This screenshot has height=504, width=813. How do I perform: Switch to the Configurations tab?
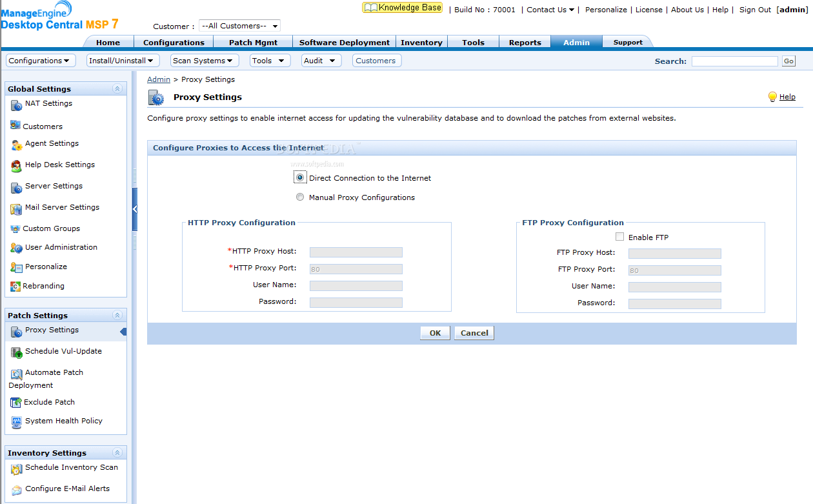click(x=174, y=42)
